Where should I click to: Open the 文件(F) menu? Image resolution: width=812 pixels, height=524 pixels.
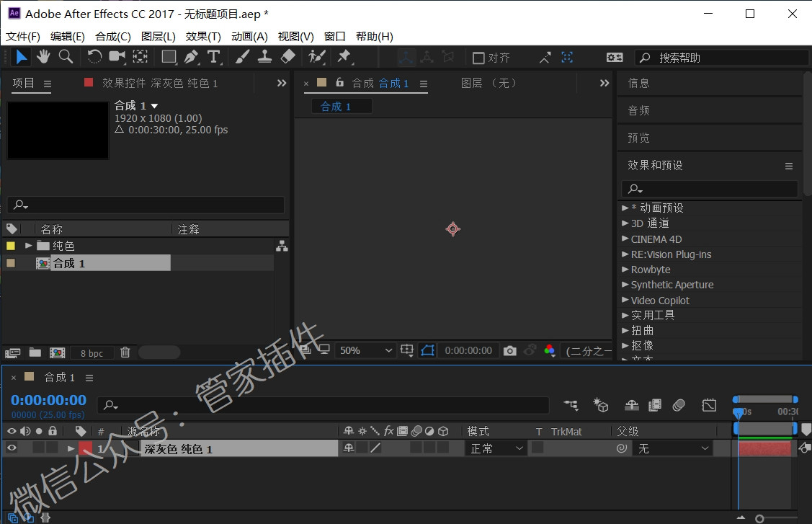pyautogui.click(x=23, y=36)
